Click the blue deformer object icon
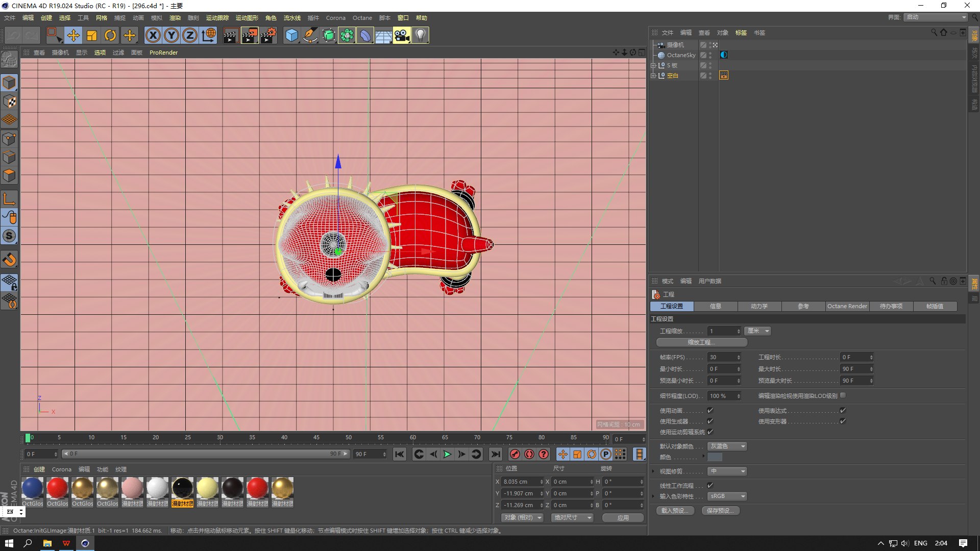The height and width of the screenshot is (551, 980). tap(365, 35)
